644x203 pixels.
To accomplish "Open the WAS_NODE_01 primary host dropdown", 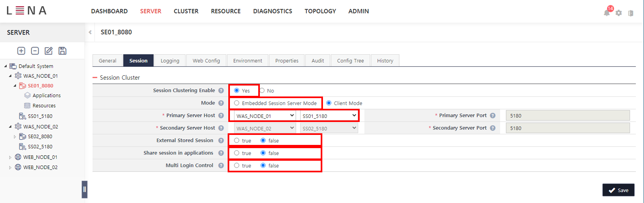I will pos(265,116).
